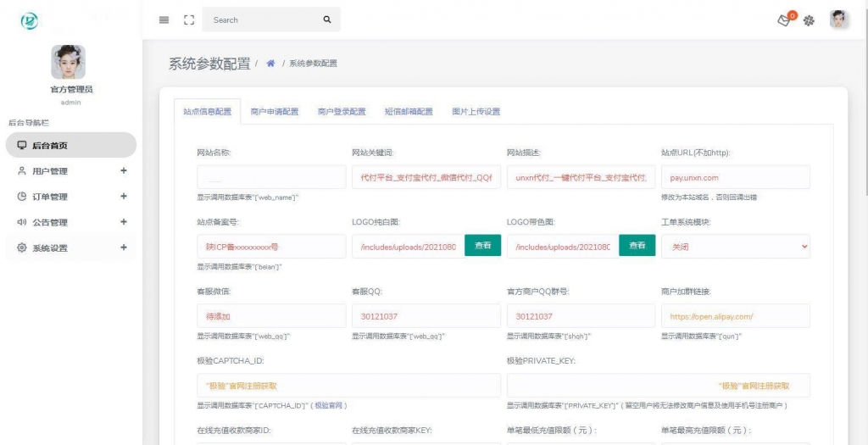Select the 图片上传设置 tab
868x445 pixels.
(x=476, y=112)
